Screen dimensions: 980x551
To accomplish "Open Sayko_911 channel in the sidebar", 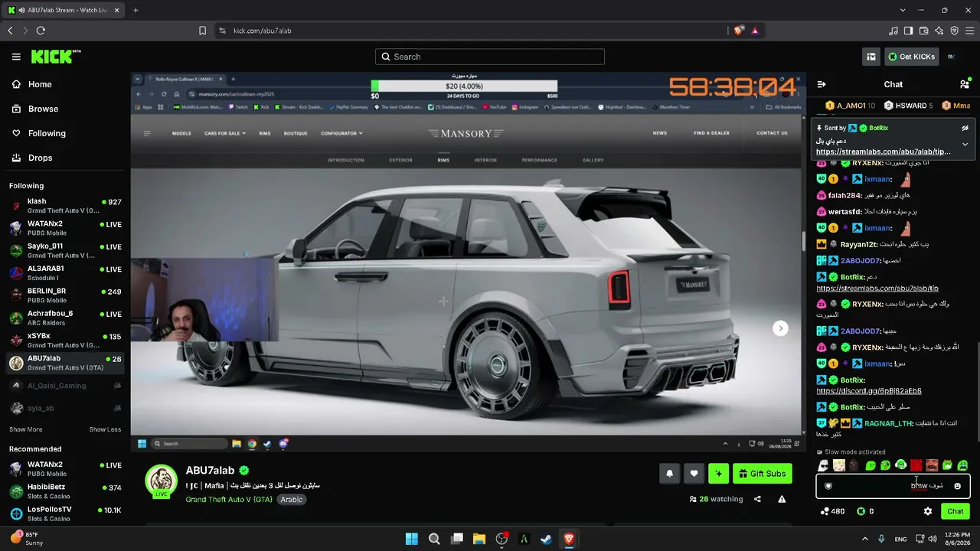I will tap(65, 251).
